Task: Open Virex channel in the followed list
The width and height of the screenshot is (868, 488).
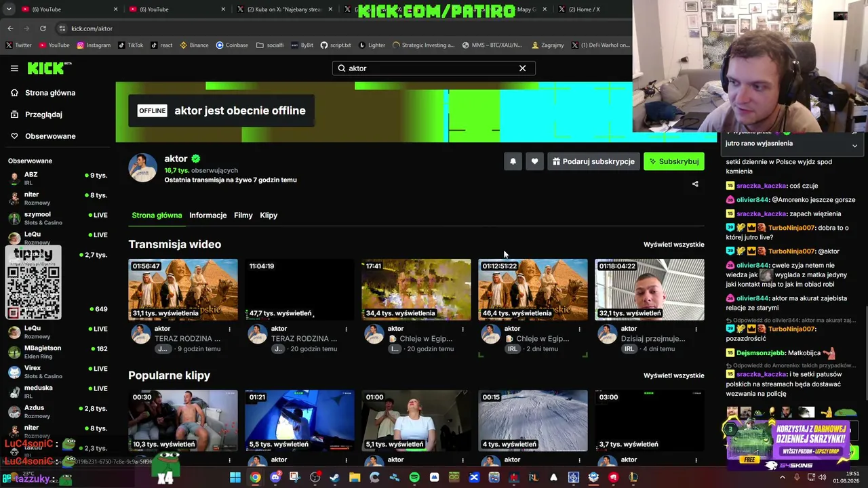Action: click(58, 371)
